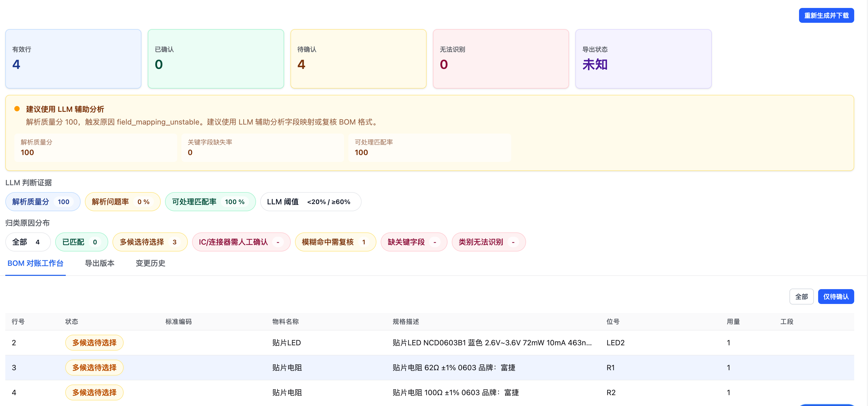Viewport: 868px width, 406px height.
Task: Switch to BOM 对账工作台 tab
Action: 35,263
